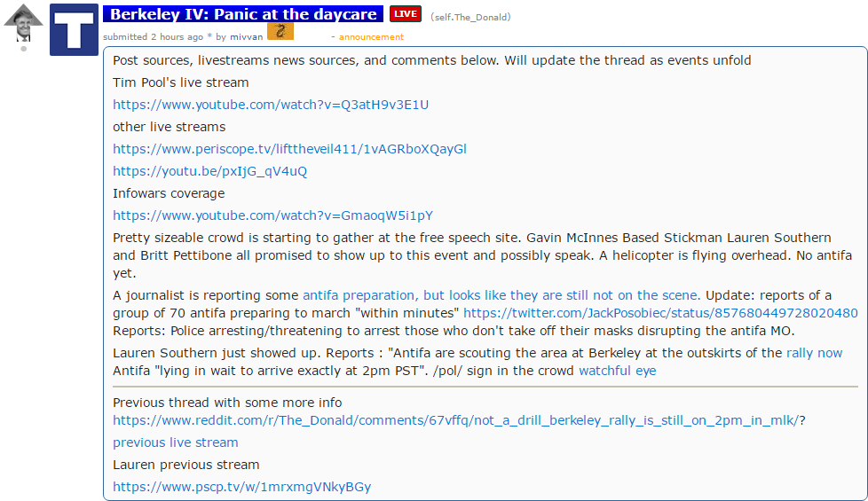Image resolution: width=868 pixels, height=501 pixels.
Task: Open the Infowars coverage YouTube link
Action: (x=272, y=215)
